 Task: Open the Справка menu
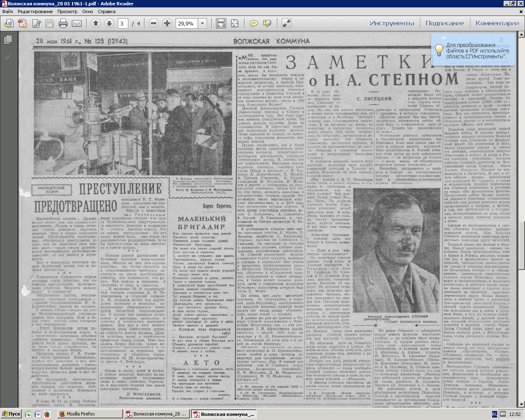[x=107, y=11]
